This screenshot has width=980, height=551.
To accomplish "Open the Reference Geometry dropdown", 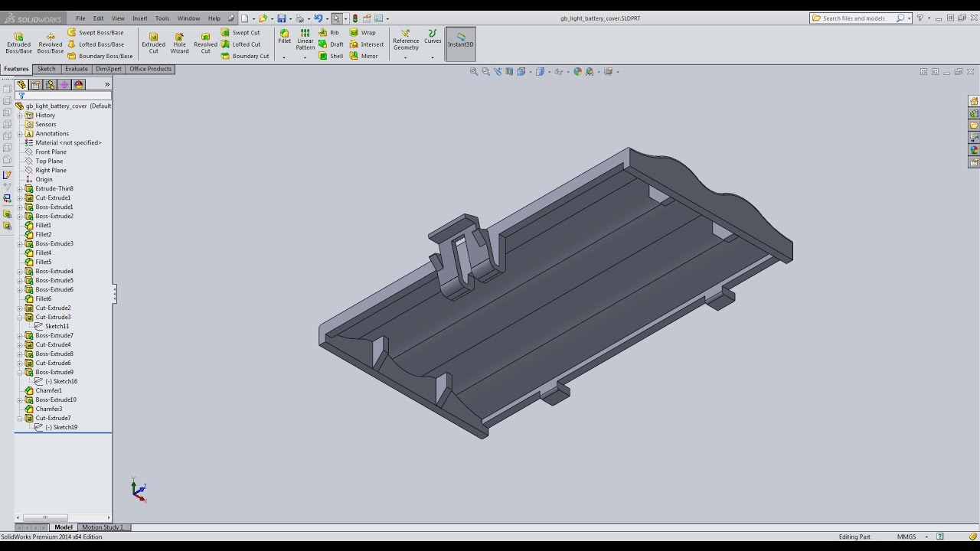I will tap(406, 57).
